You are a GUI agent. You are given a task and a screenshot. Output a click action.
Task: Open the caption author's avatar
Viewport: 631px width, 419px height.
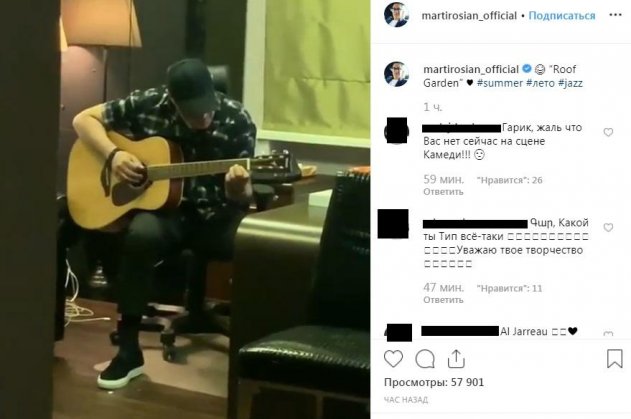[396, 74]
